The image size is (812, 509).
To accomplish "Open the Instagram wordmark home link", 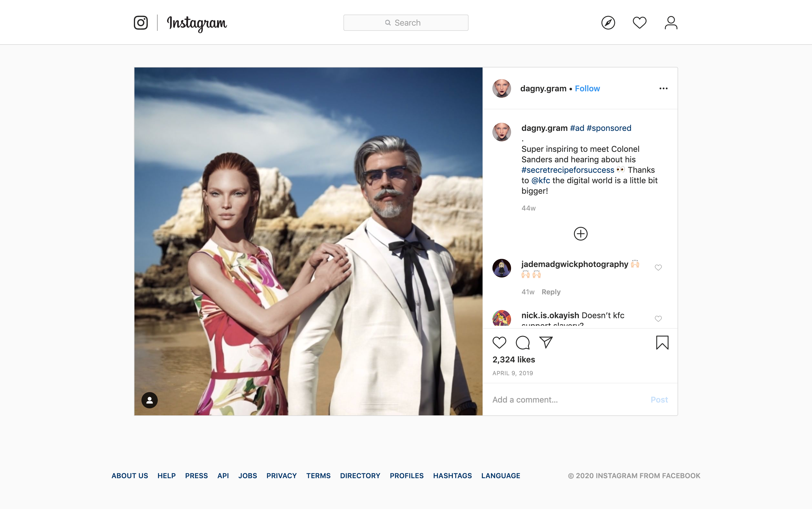I will pos(197,24).
